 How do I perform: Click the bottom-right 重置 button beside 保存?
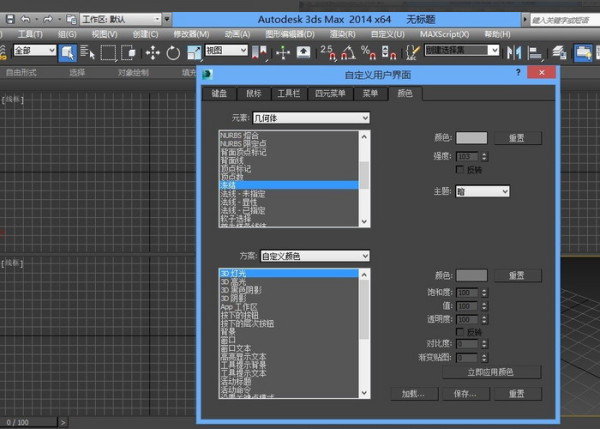tap(517, 393)
